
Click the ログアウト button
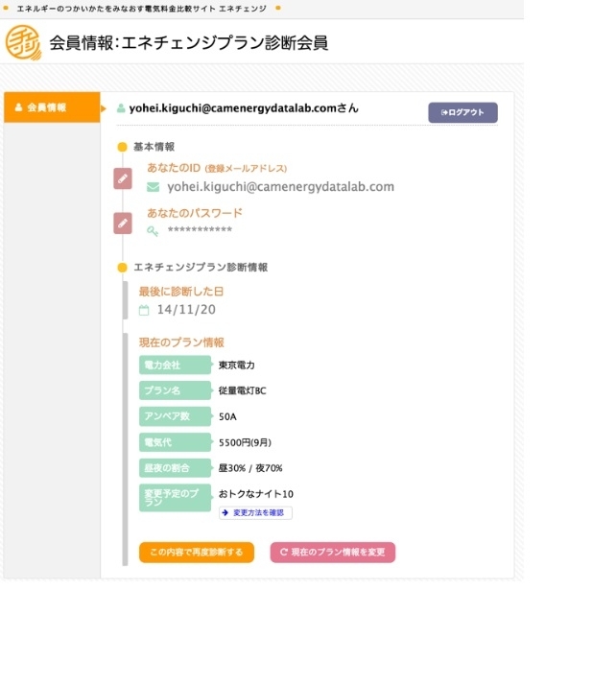click(x=462, y=112)
